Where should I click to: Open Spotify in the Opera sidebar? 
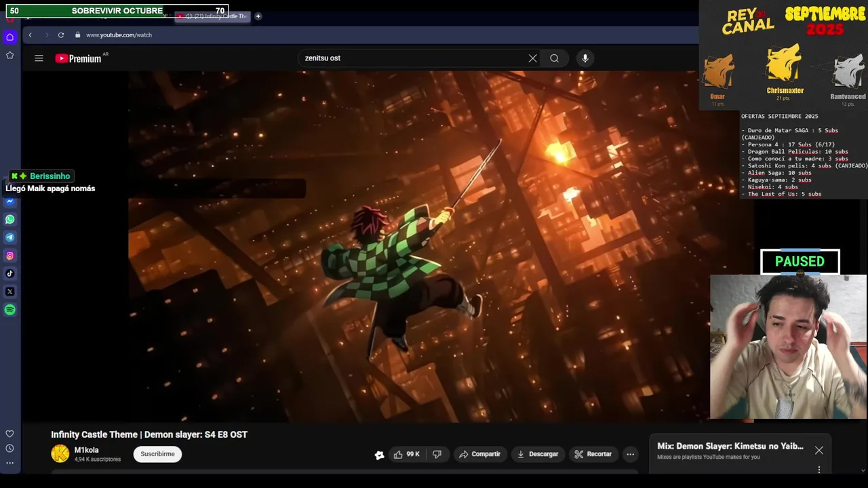tap(9, 310)
